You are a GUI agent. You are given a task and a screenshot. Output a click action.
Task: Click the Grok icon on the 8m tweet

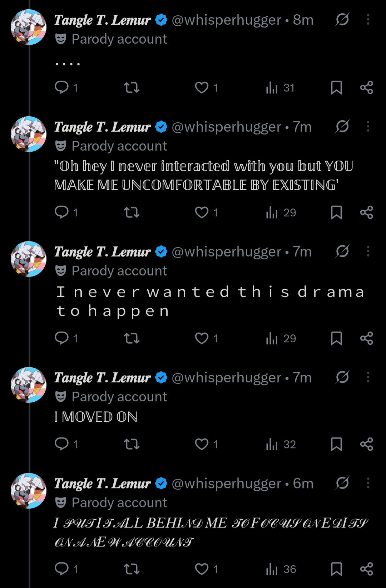pyautogui.click(x=342, y=19)
